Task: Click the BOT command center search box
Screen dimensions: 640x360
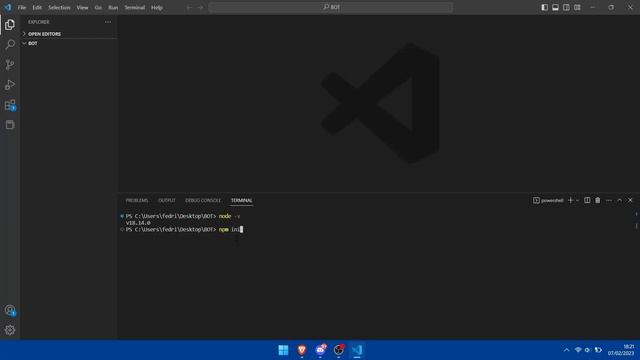Action: point(331,7)
